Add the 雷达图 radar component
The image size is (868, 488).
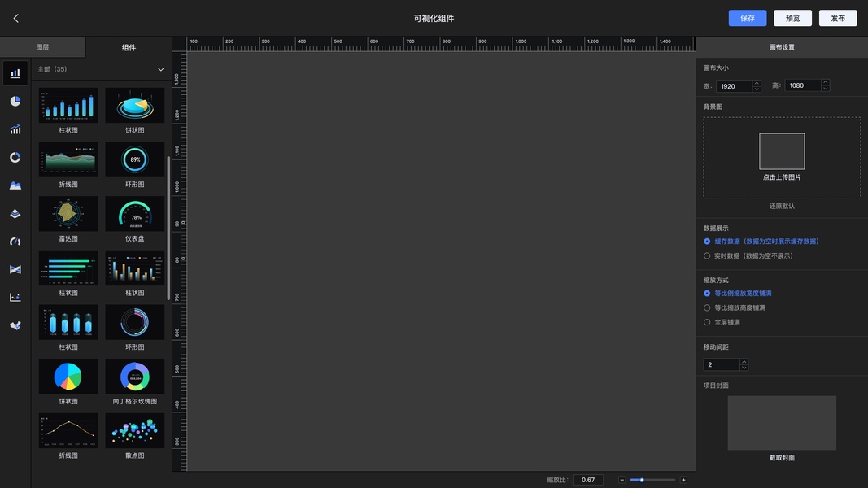(x=68, y=214)
